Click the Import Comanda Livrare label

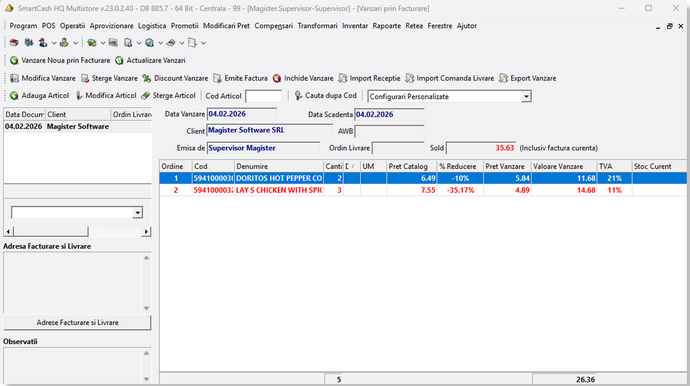point(455,78)
